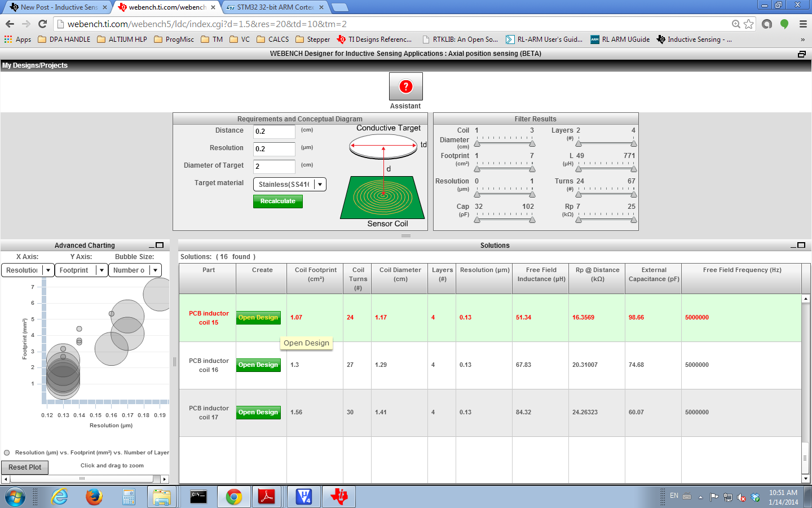Open TI application taskbar icon

coord(339,497)
